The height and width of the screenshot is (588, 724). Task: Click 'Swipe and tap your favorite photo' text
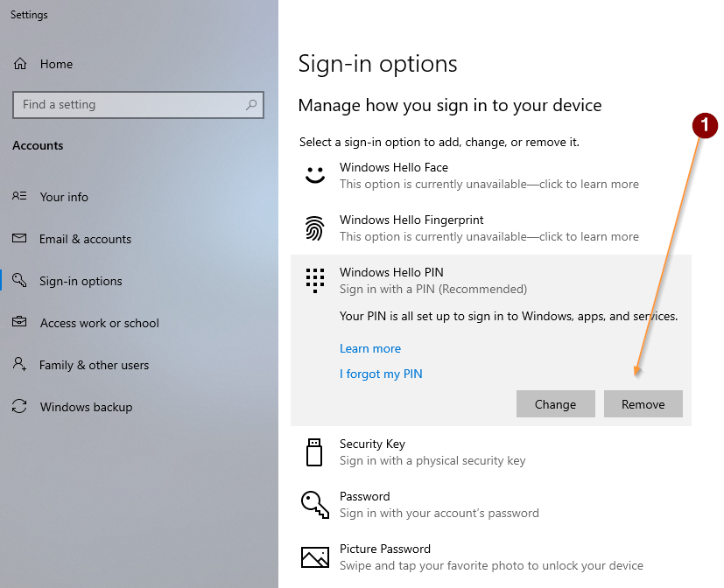[x=491, y=566]
